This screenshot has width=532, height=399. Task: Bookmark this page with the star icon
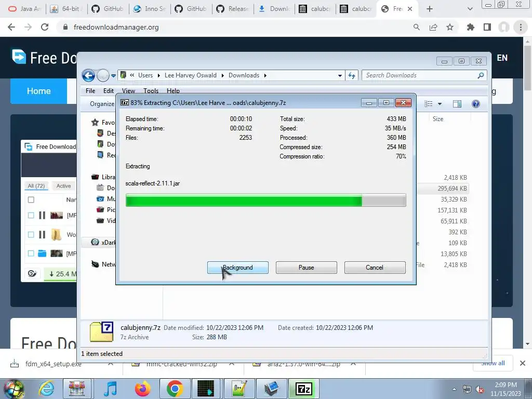click(450, 27)
